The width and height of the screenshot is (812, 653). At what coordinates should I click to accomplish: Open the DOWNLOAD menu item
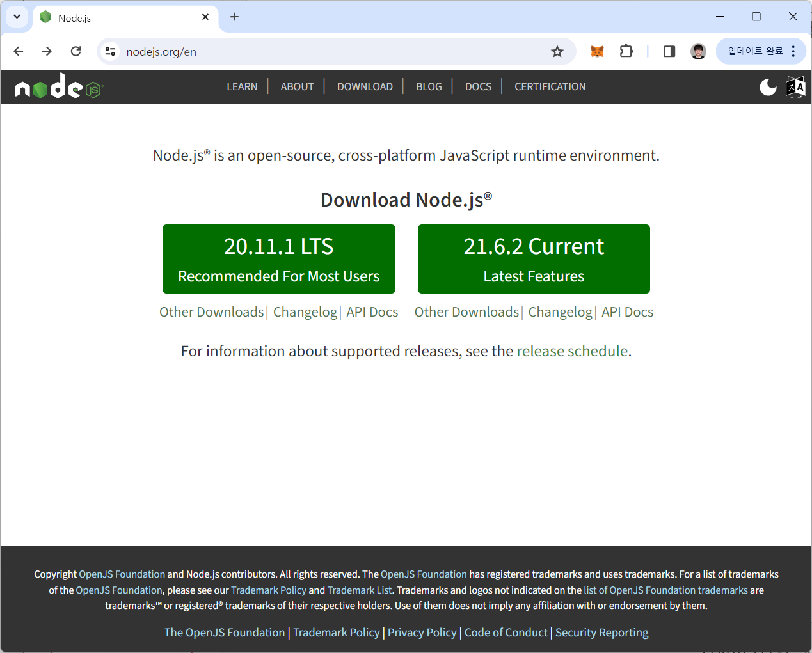click(365, 86)
